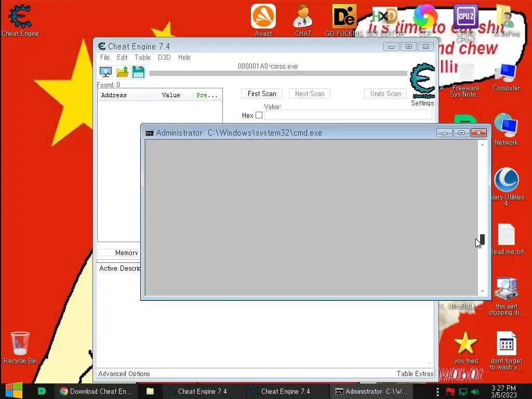This screenshot has width=532, height=399.
Task: Click the network monitor tray icon
Action: tap(463, 392)
